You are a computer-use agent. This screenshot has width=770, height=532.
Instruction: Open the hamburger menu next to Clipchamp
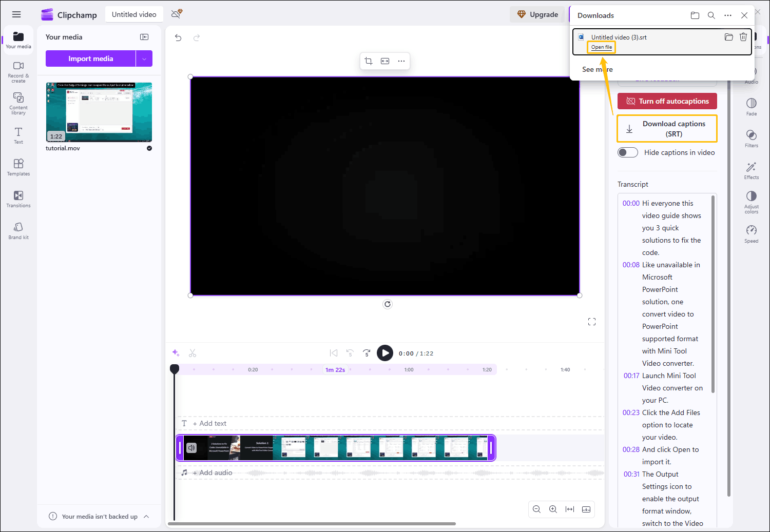point(16,14)
